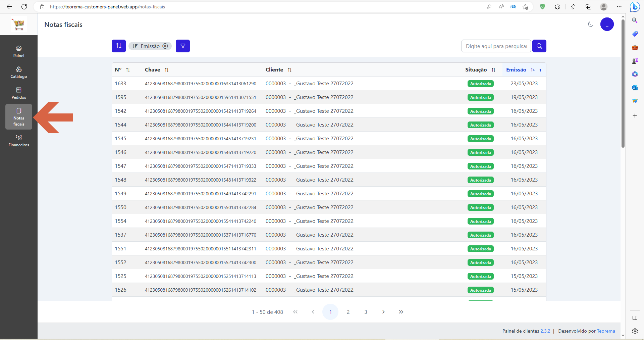Open the Bing chat sidebar button
The image size is (644, 340).
(x=635, y=7)
